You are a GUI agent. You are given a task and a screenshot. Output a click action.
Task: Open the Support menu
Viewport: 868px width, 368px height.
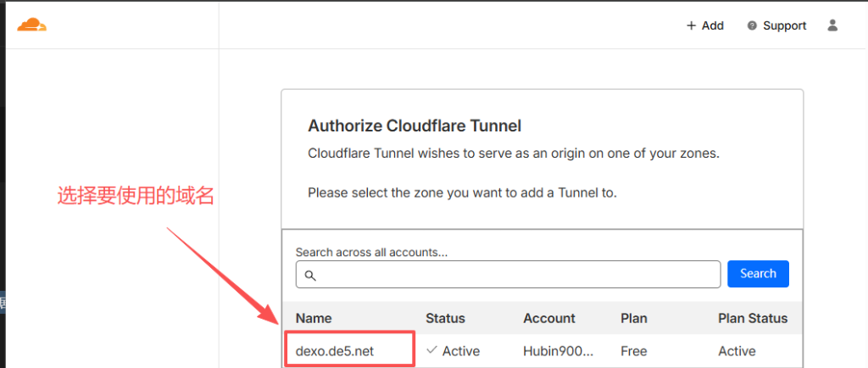[x=776, y=25]
